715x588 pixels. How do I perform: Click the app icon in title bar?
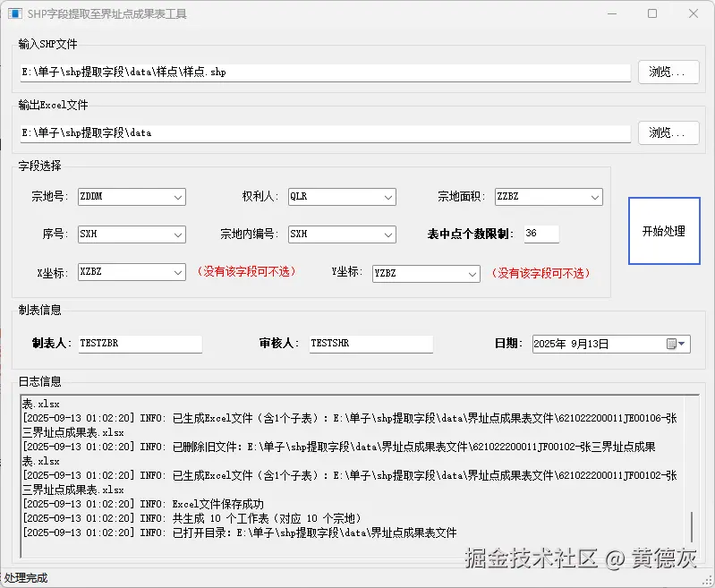(x=14, y=13)
